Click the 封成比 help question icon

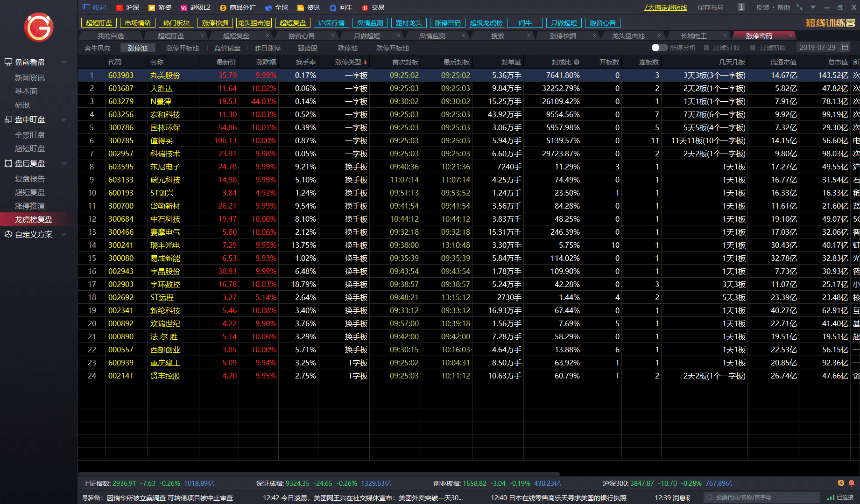pyautogui.click(x=577, y=62)
